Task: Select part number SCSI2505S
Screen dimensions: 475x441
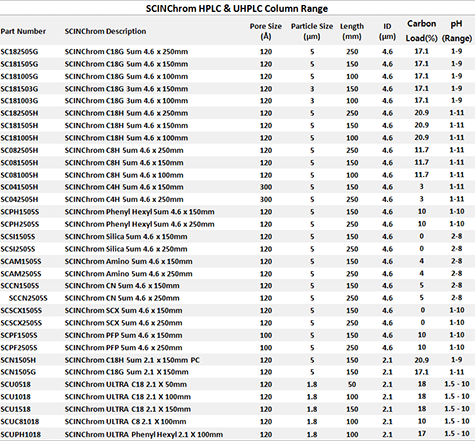Action: point(18,249)
